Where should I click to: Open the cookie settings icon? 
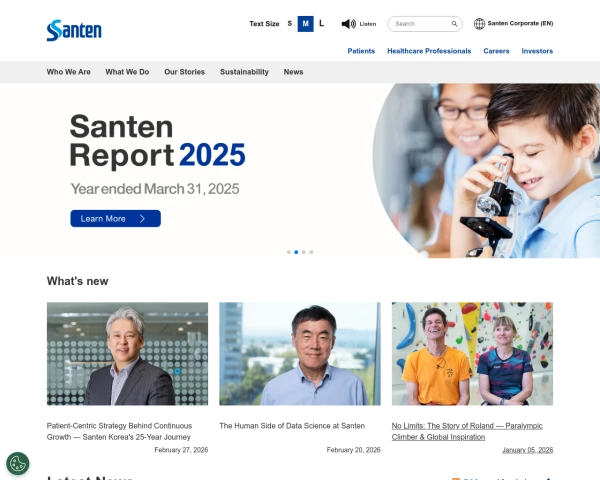[x=18, y=464]
